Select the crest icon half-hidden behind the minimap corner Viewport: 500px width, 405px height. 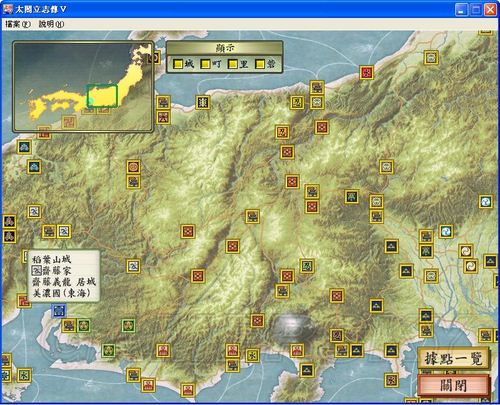tap(154, 58)
